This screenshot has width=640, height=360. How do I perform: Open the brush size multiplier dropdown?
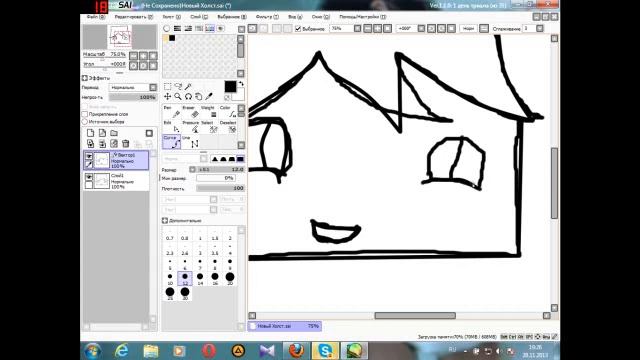pyautogui.click(x=192, y=169)
